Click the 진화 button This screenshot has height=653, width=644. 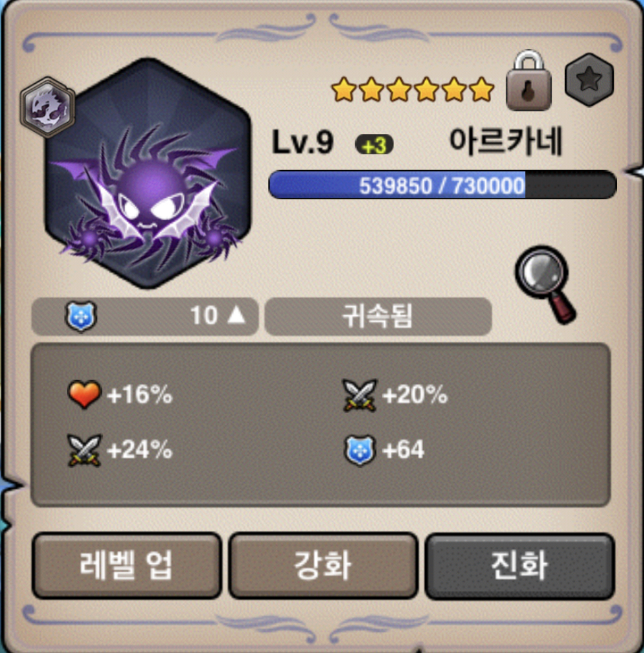point(519,565)
